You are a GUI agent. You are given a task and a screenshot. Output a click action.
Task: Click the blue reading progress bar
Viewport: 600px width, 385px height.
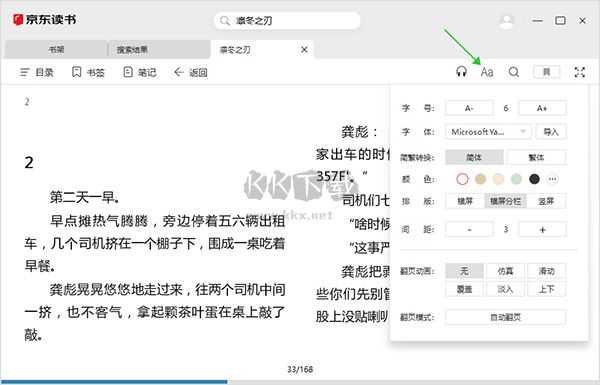(114, 382)
